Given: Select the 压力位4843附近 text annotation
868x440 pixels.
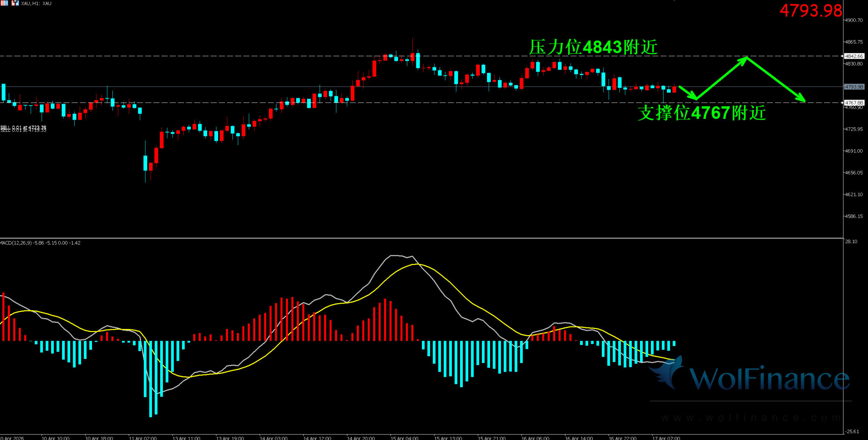Looking at the screenshot, I should pos(593,47).
